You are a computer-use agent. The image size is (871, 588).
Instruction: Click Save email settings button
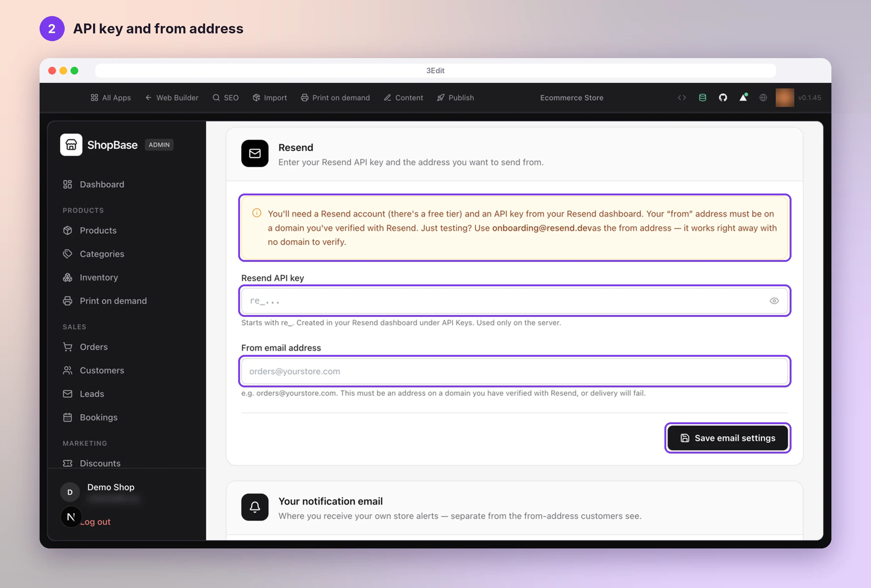(x=727, y=438)
